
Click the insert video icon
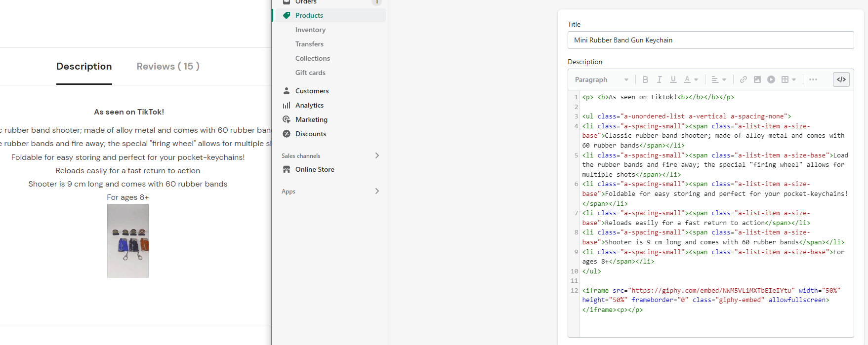[771, 79]
